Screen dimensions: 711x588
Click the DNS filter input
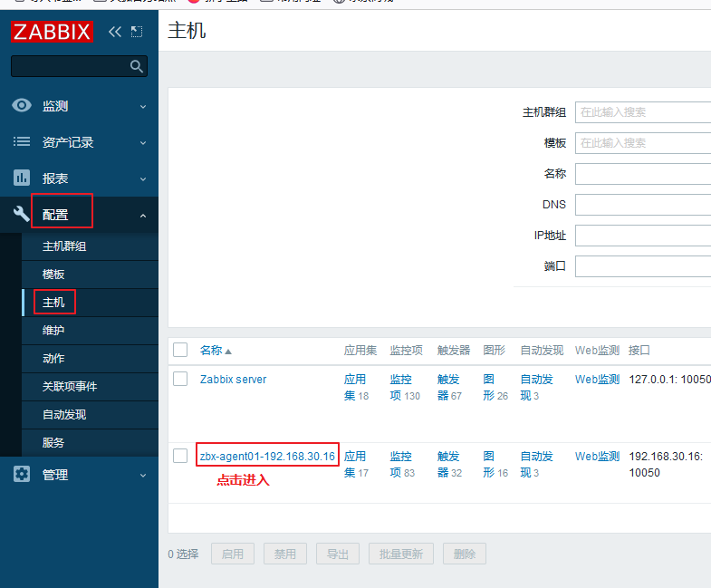(643, 205)
